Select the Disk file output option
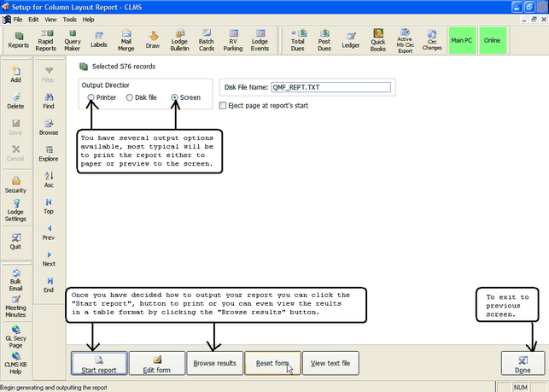 click(x=130, y=98)
